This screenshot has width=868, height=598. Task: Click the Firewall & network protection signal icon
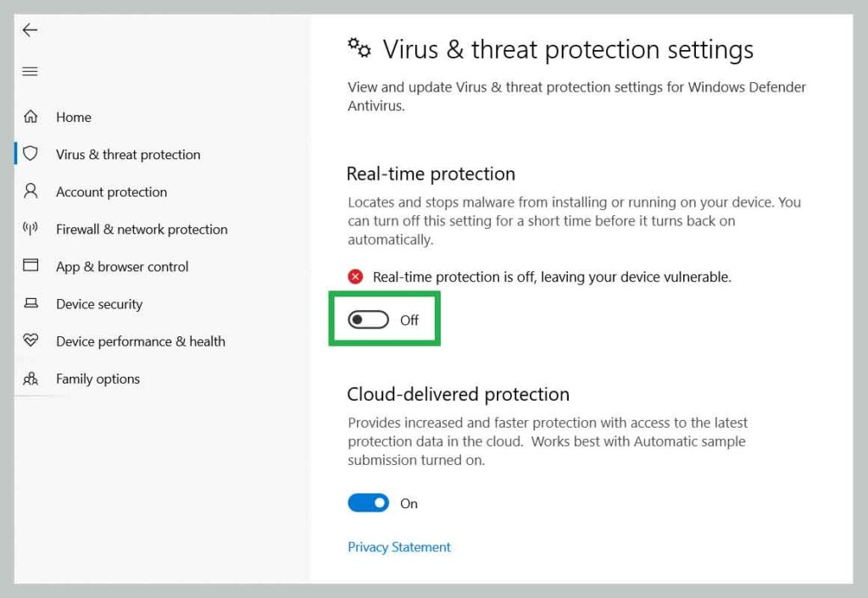pyautogui.click(x=31, y=229)
